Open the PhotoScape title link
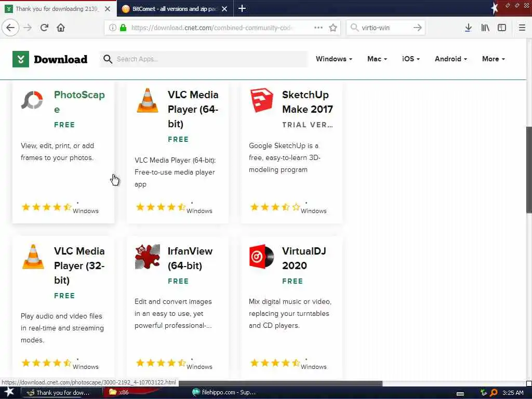Image resolution: width=532 pixels, height=399 pixels. [x=79, y=102]
